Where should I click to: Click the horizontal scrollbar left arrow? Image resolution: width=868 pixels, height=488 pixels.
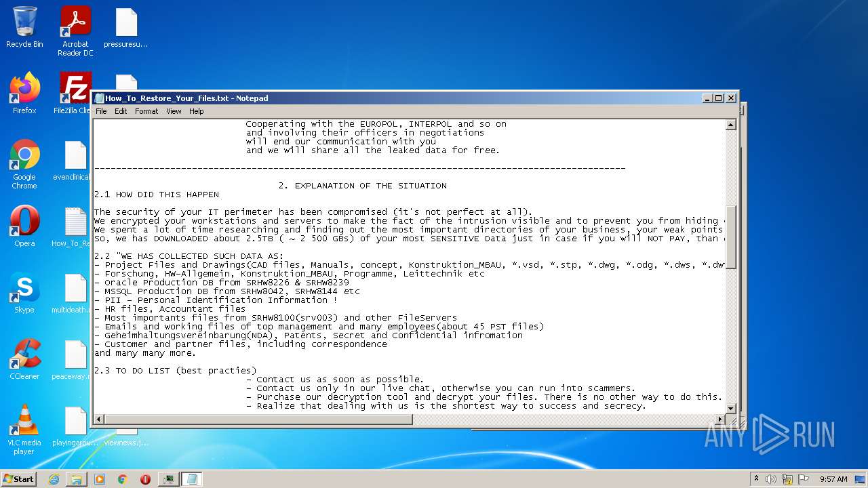tap(99, 420)
